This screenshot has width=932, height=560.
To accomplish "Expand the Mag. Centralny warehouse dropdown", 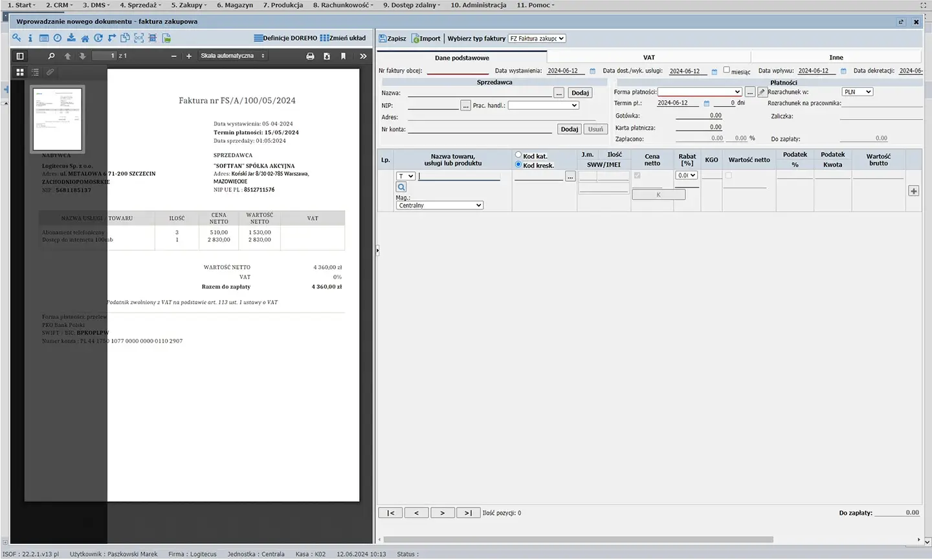I will pyautogui.click(x=439, y=206).
